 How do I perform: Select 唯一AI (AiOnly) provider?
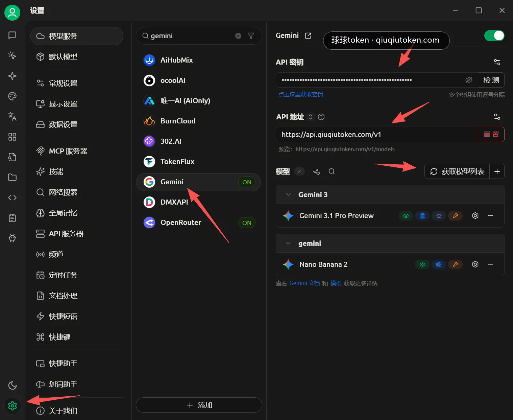(198, 100)
